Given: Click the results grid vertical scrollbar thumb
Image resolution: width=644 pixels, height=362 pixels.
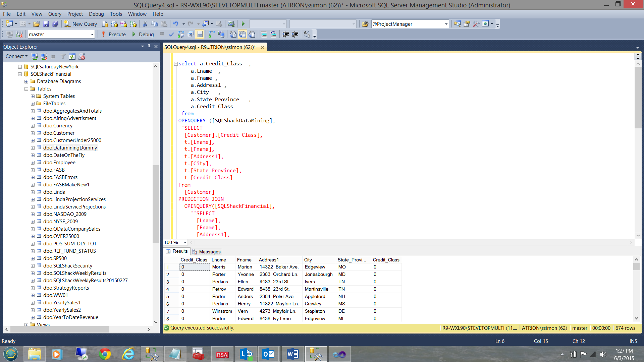Looking at the screenshot, I should [x=636, y=267].
